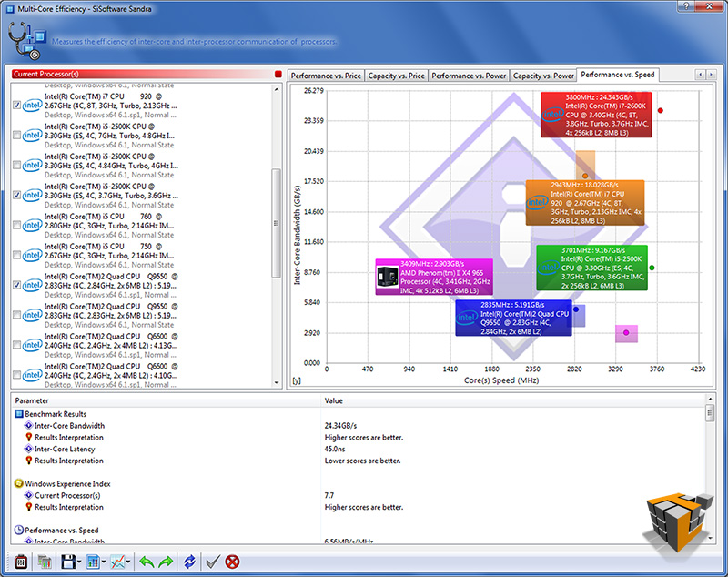Switch to Performance vs. Price tab
Image resolution: width=728 pixels, height=577 pixels.
pos(326,76)
